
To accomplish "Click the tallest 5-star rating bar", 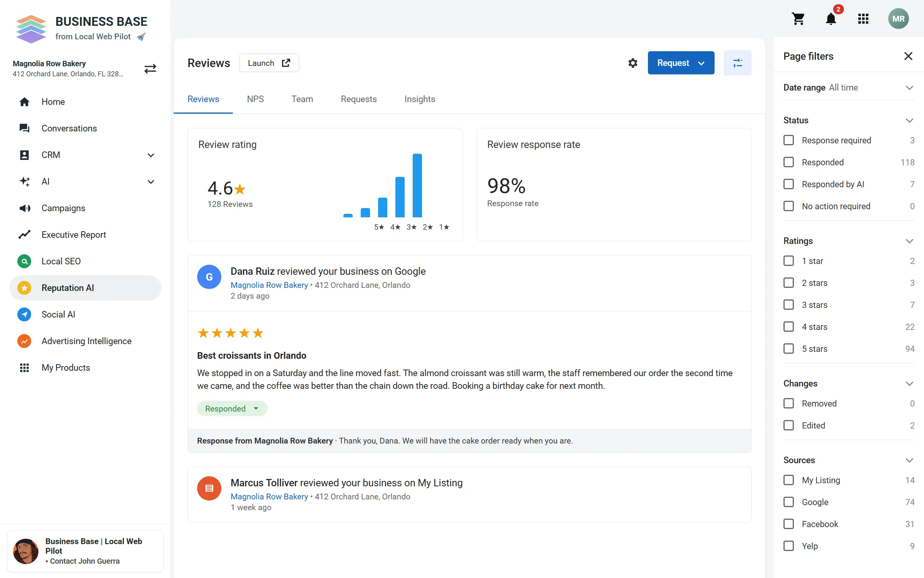I will pyautogui.click(x=417, y=185).
